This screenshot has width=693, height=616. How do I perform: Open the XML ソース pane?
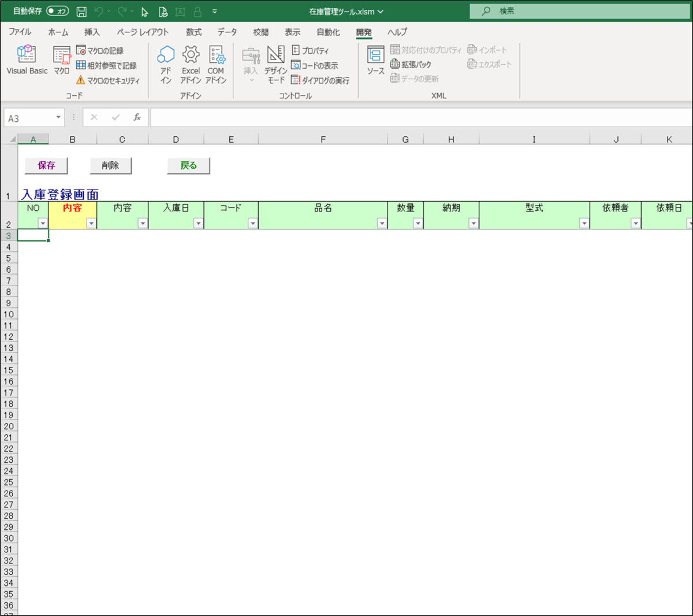click(x=375, y=60)
